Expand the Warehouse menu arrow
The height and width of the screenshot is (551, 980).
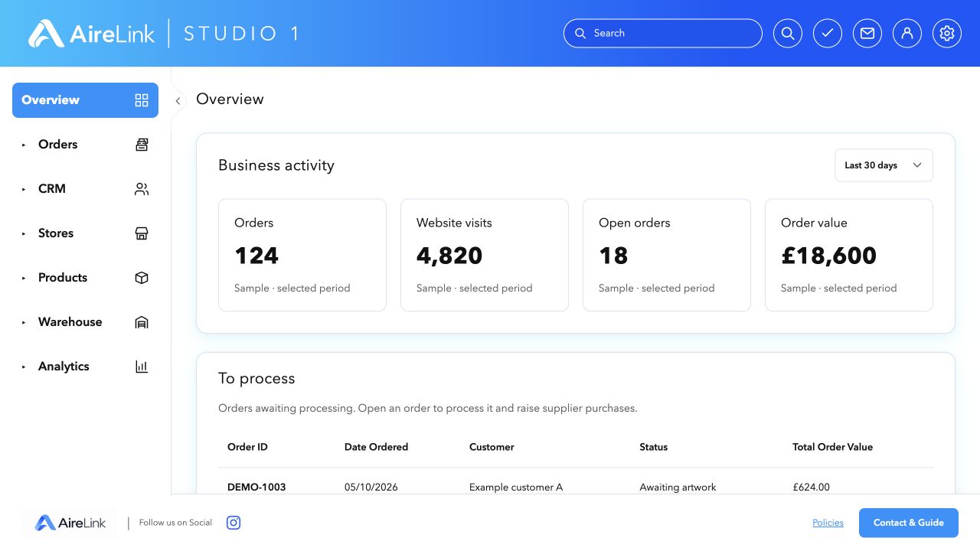(24, 322)
